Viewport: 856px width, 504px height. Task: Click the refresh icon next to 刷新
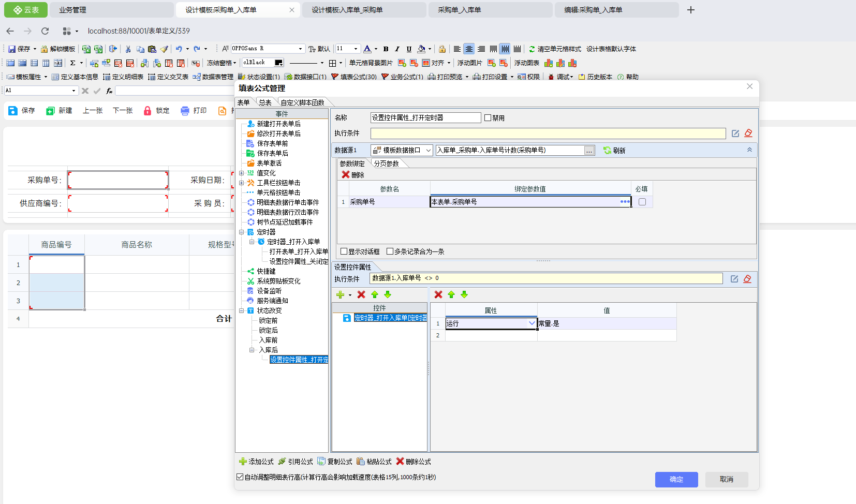[607, 151]
